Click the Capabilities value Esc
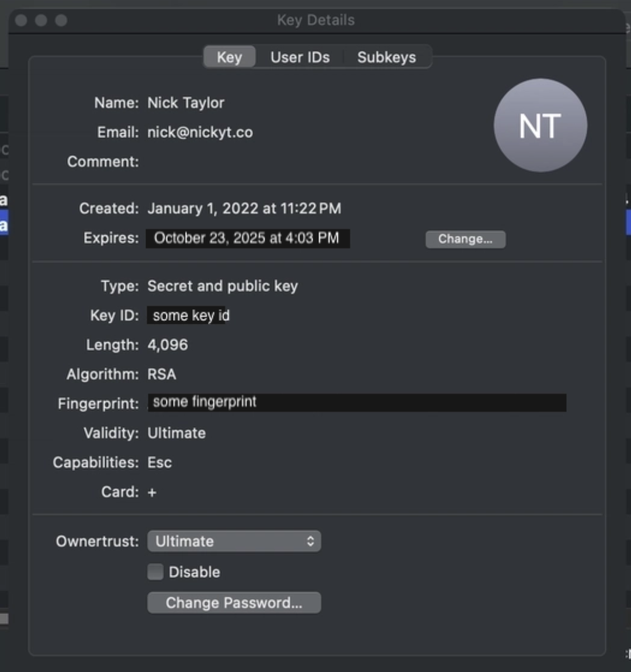The image size is (631, 672). 160,463
